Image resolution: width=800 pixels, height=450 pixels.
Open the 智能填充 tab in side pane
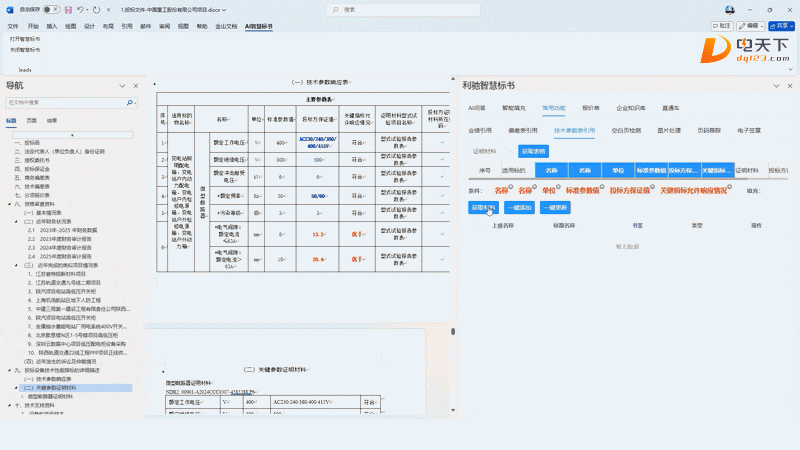pos(514,108)
